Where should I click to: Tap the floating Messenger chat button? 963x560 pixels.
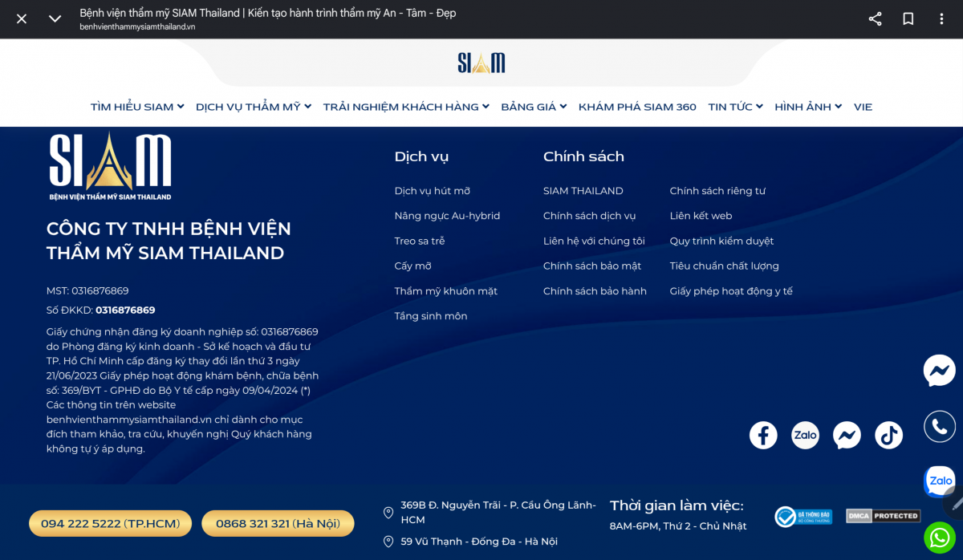click(940, 371)
